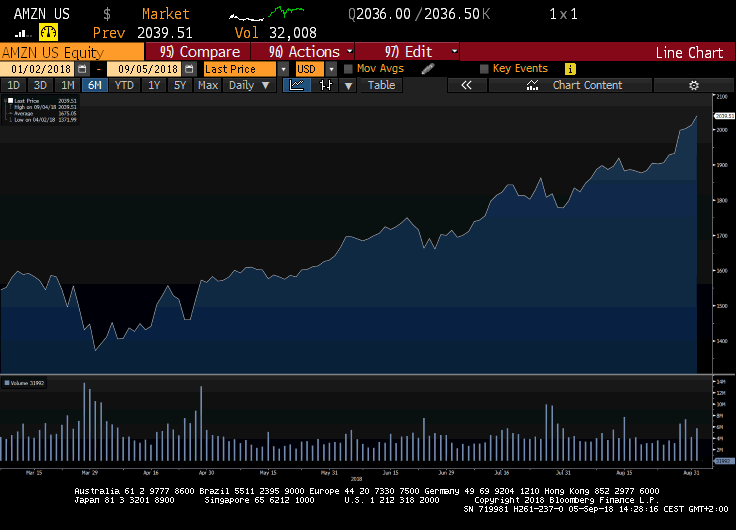This screenshot has width=736, height=530.
Task: Select the Max range tab
Action: pyautogui.click(x=208, y=85)
